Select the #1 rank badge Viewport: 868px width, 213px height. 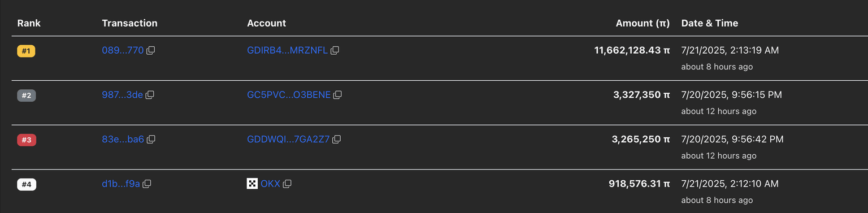27,51
